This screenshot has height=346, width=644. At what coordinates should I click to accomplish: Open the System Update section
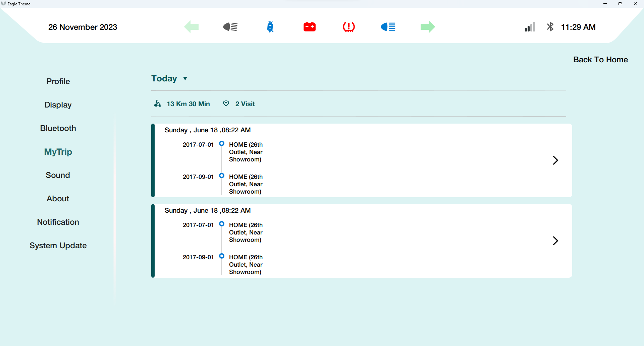(58, 246)
